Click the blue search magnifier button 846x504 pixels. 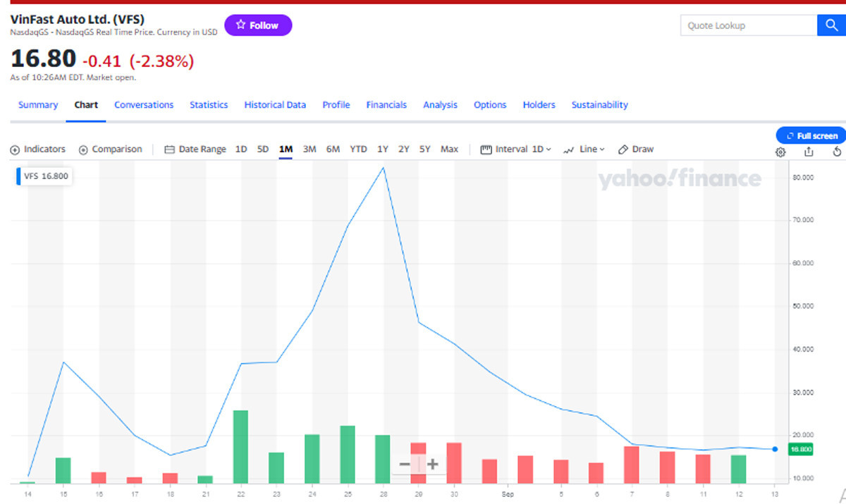(x=831, y=25)
